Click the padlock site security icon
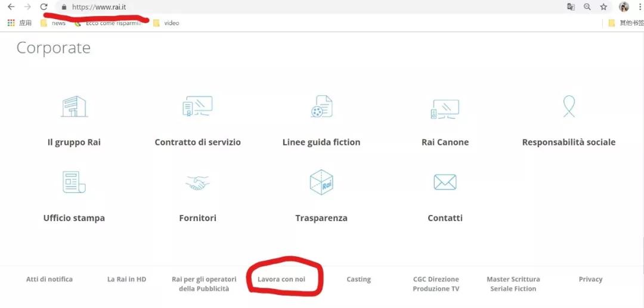Image resolution: width=644 pixels, height=308 pixels. [x=64, y=7]
